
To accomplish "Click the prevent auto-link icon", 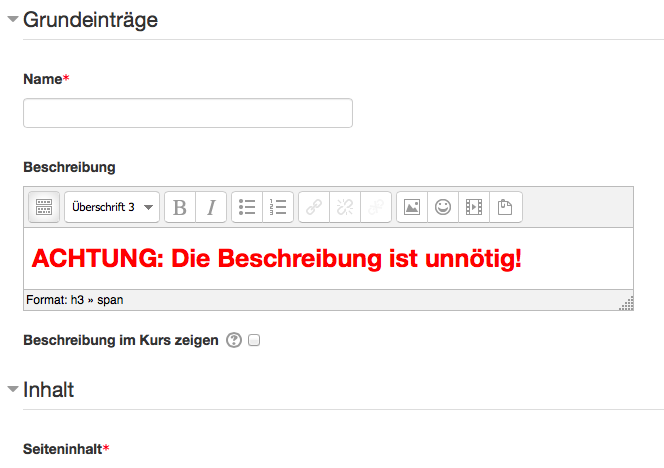I will point(376,207).
